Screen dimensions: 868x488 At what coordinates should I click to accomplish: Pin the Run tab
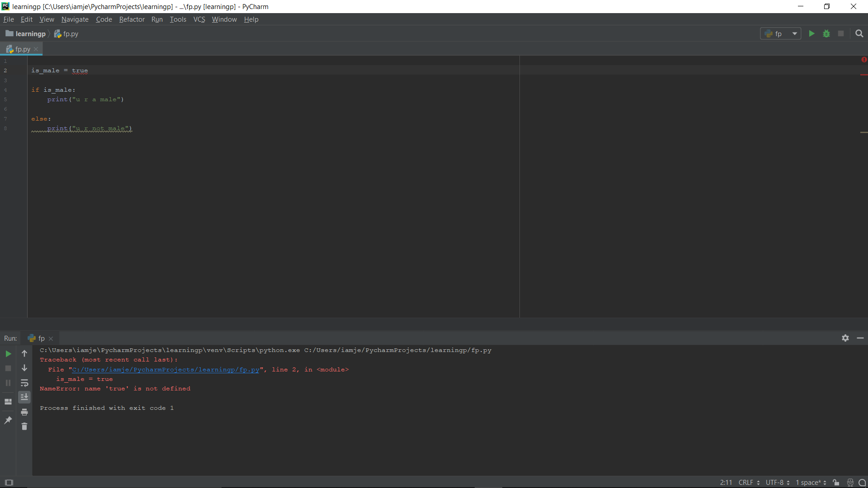8,420
